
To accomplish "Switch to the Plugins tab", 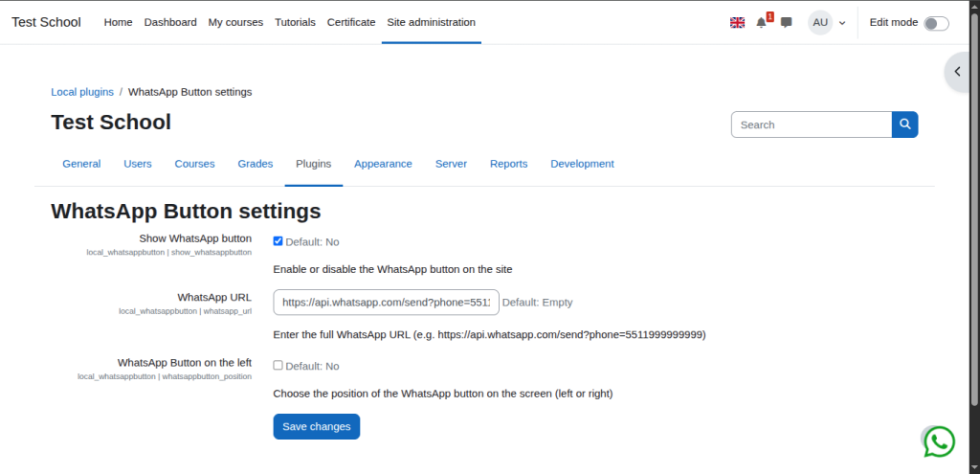I will [x=314, y=164].
